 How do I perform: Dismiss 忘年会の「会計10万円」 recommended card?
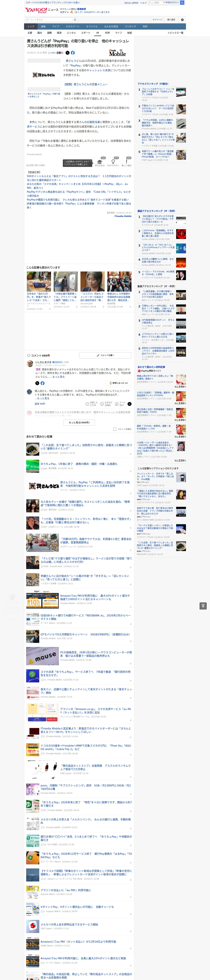coord(50,309)
